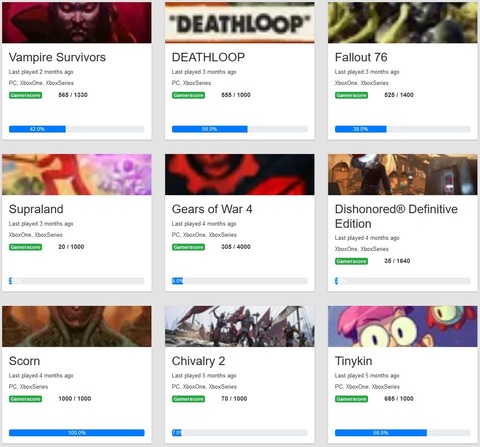Open the Gears of War 4 cover image
480x447 pixels.
[240, 174]
